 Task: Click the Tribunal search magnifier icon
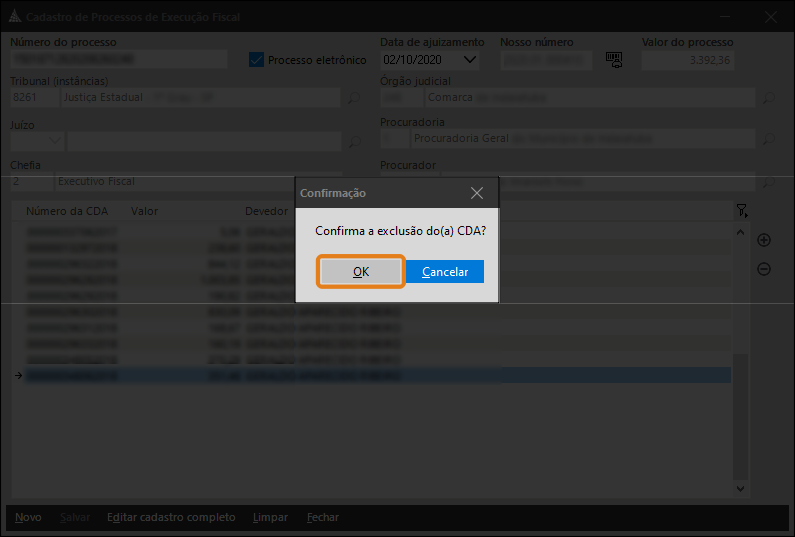pyautogui.click(x=353, y=98)
